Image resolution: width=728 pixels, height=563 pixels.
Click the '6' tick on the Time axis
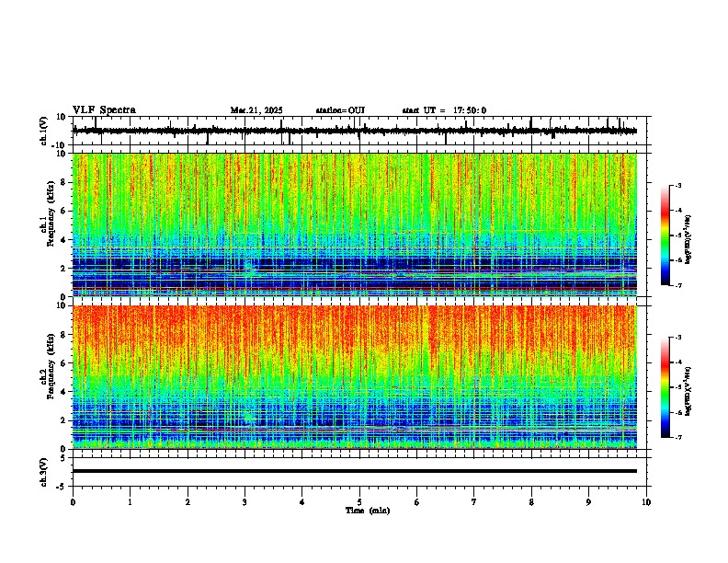coord(417,502)
